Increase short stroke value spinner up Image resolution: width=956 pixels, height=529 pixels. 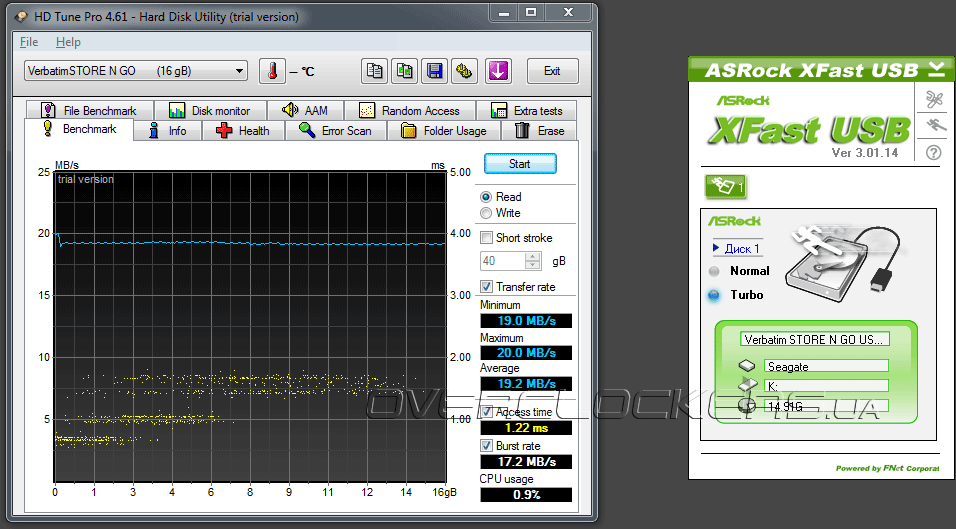point(533,257)
